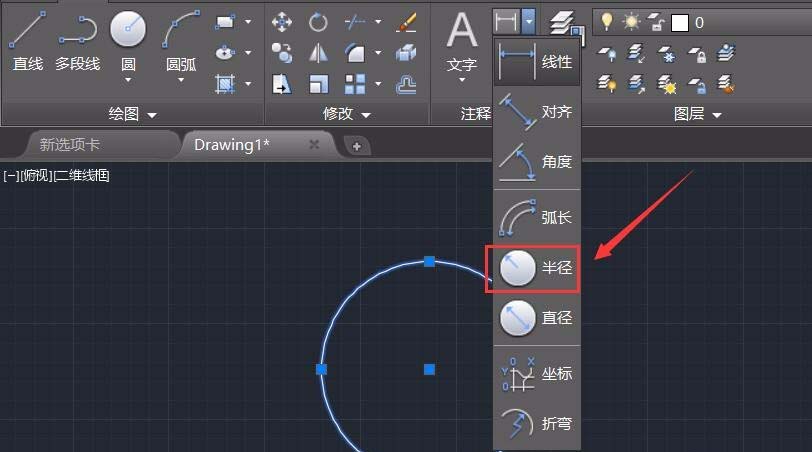Click the Erase tool (eraser pencil icon)
812x452 pixels.
pos(406,22)
